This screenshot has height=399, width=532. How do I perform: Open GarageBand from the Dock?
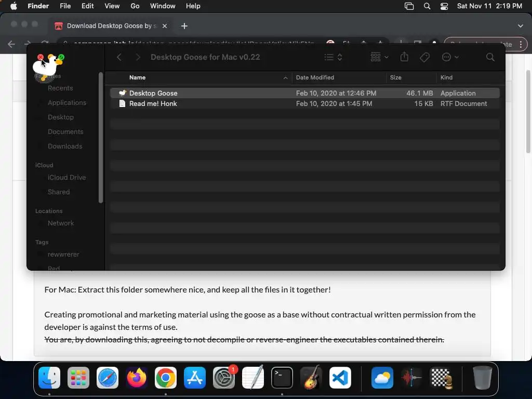311,378
